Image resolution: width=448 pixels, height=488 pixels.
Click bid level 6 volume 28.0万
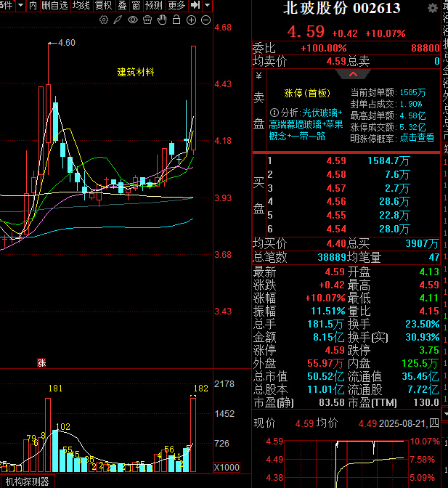click(394, 229)
